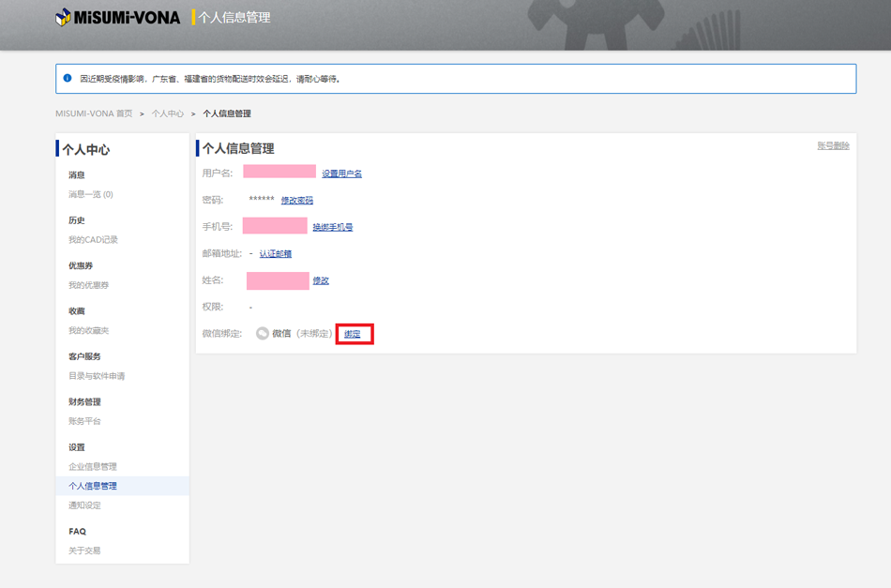Click the blue info icon in notice banner
This screenshot has height=588, width=891.
68,79
